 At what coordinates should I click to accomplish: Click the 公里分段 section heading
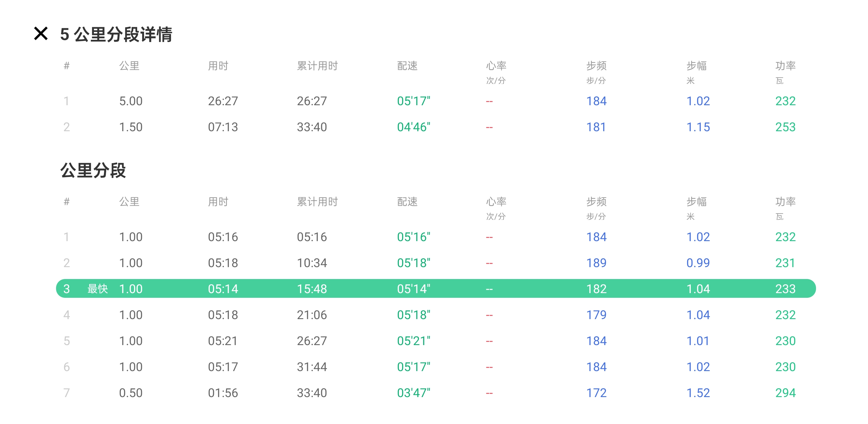93,170
